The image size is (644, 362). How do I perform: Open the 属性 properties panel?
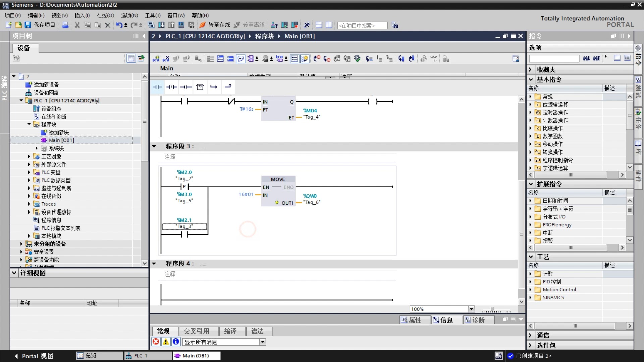(x=412, y=320)
